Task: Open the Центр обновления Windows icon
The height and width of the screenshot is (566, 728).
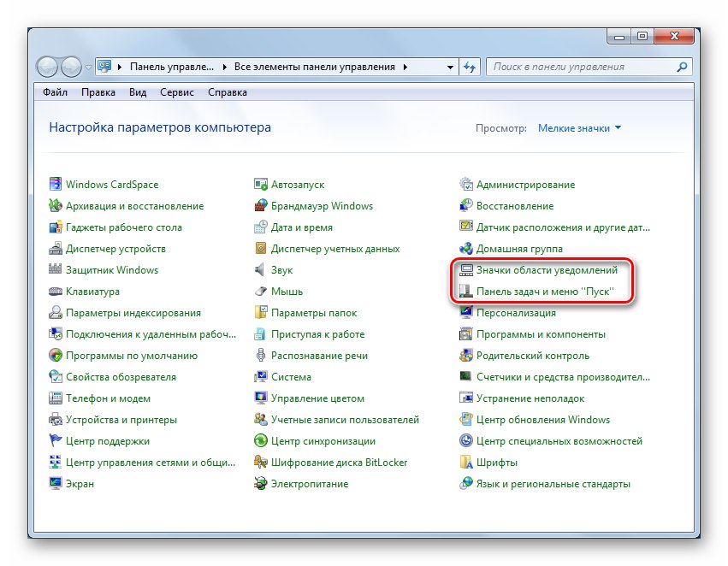Action: (466, 420)
